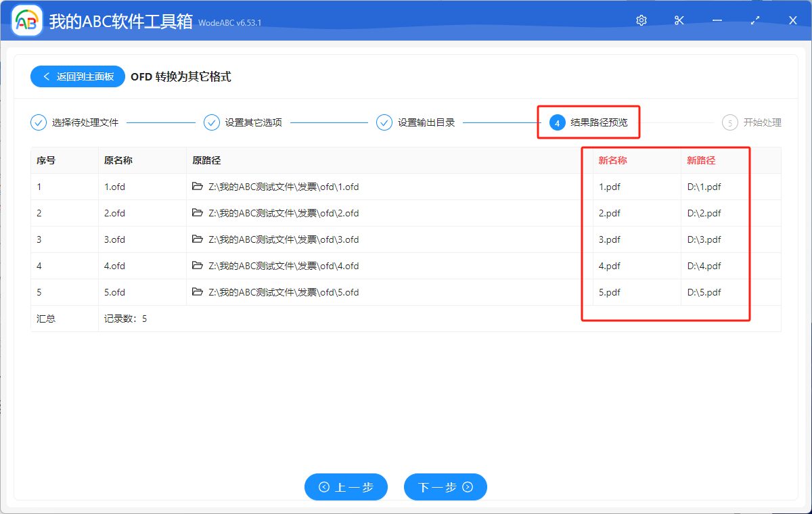812x514 pixels.
Task: Click the 上一步 button
Action: point(346,487)
